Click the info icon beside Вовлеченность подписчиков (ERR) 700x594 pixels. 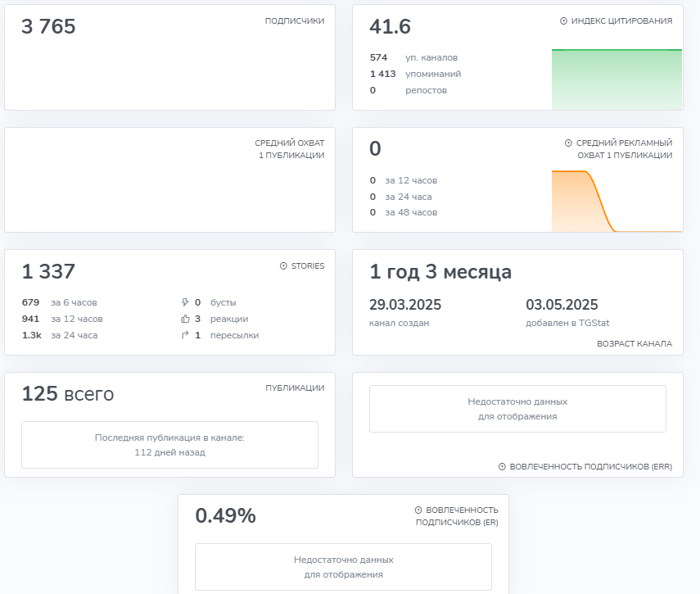502,466
